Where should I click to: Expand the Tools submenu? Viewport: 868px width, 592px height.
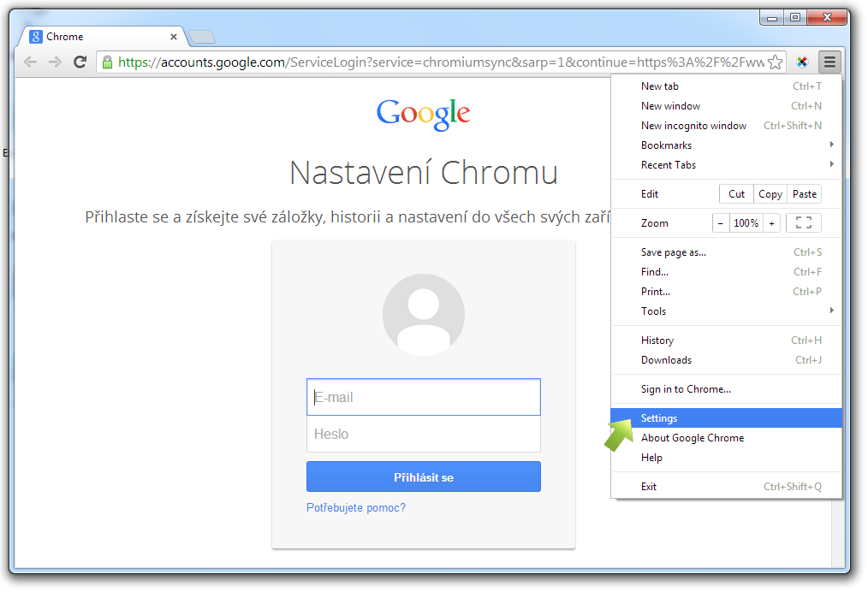coord(726,311)
